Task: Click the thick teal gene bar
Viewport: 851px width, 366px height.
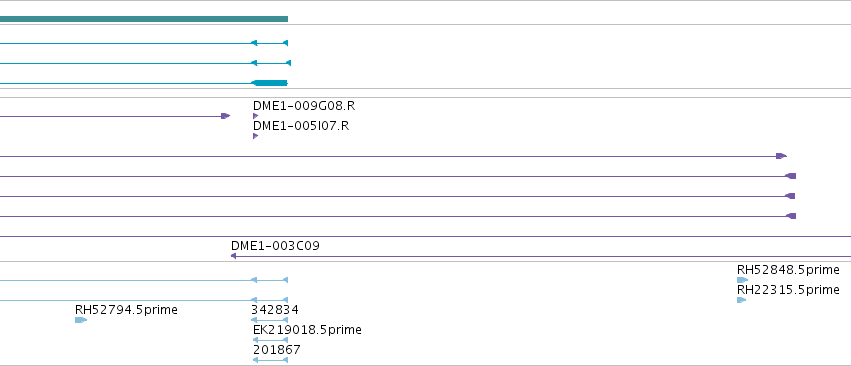Action: point(144,19)
